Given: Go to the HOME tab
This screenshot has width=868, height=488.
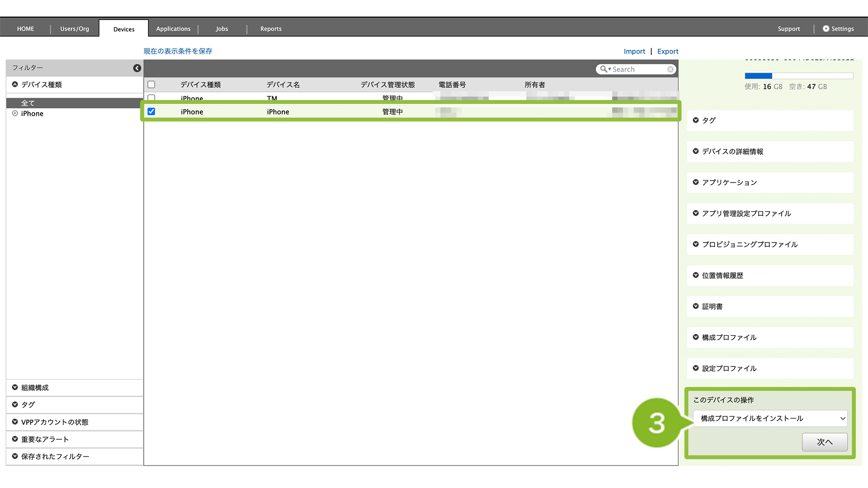Looking at the screenshot, I should click(x=25, y=29).
